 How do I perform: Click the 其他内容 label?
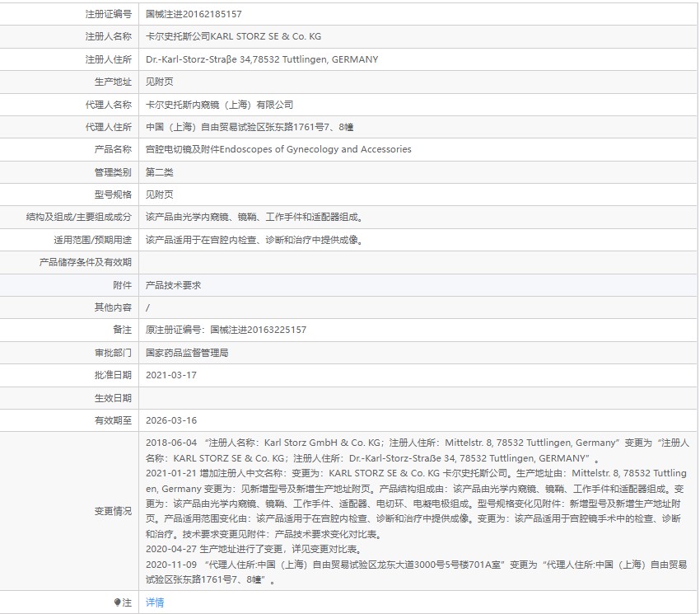[113, 307]
